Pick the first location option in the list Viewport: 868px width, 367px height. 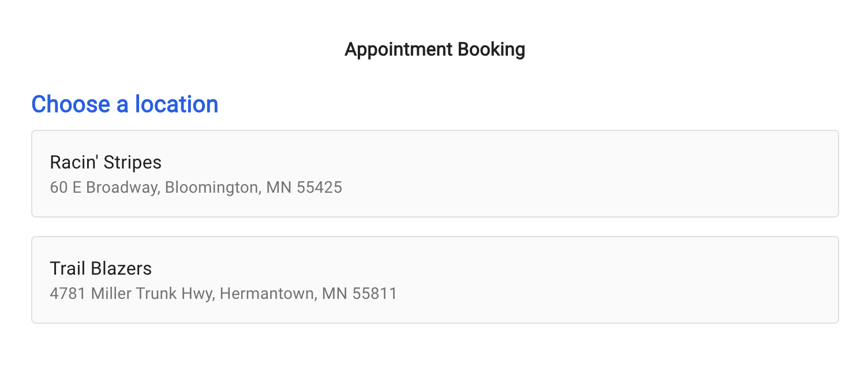[x=435, y=174]
